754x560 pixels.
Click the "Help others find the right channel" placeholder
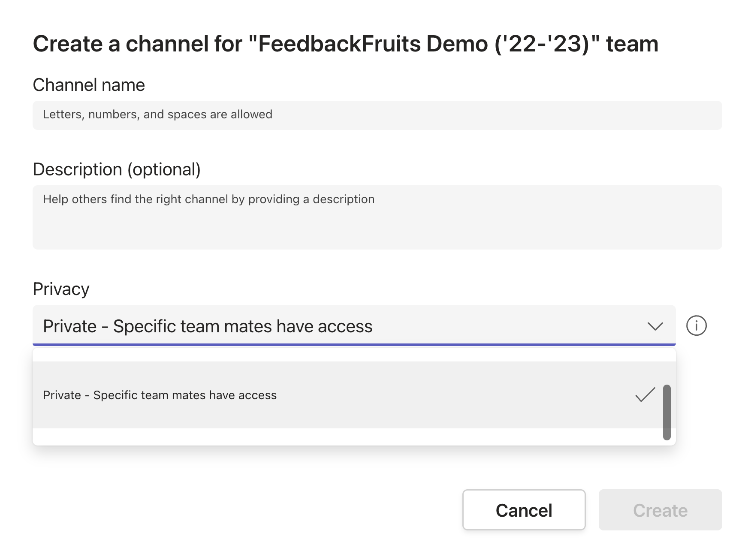click(208, 199)
